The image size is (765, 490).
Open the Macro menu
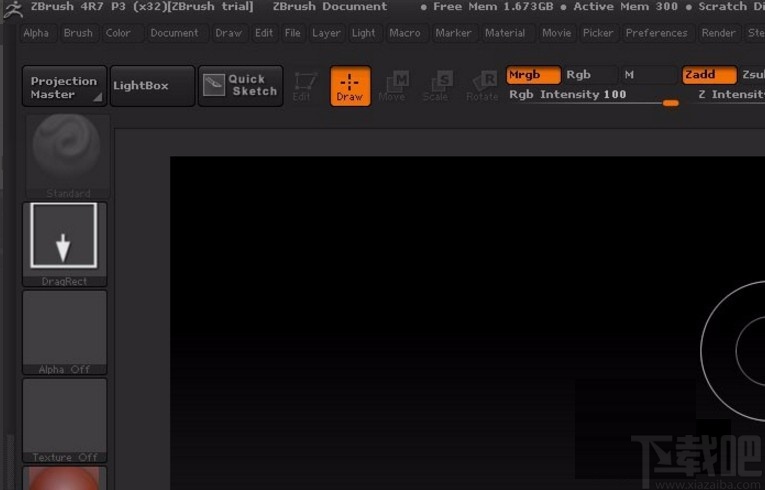click(x=405, y=33)
